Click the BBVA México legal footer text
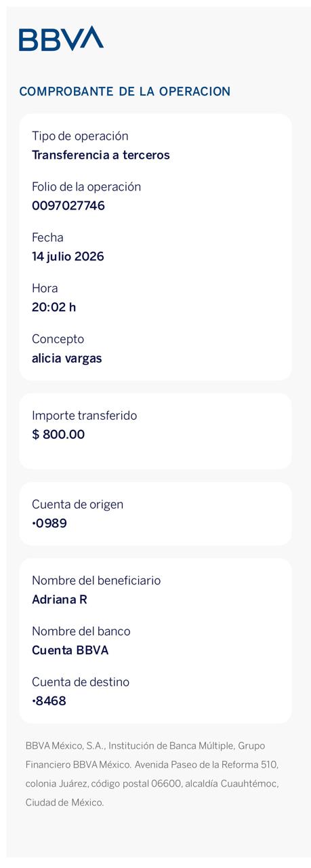The width and height of the screenshot is (311, 868). click(x=152, y=774)
